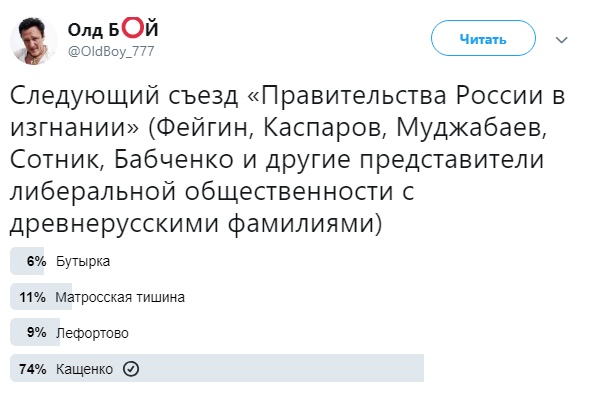Click the word Каспаров in the tweet
Viewport: 594px width, 395px height.
pos(324,128)
